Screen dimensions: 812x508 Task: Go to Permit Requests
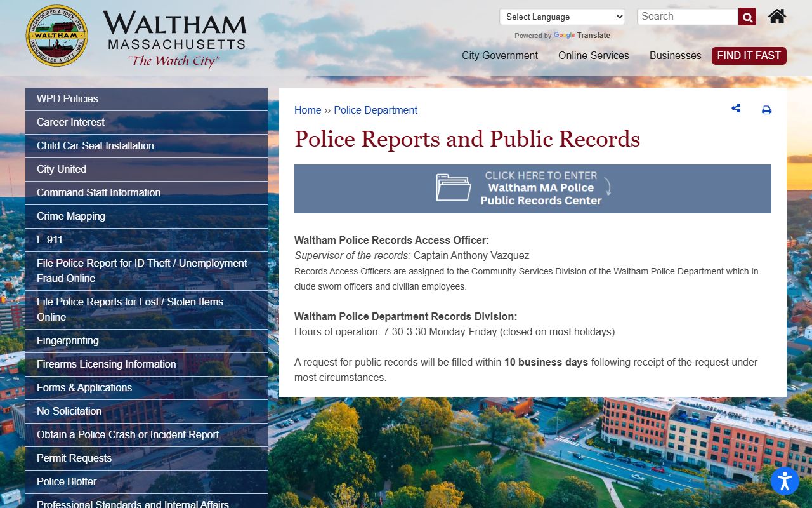(147, 458)
